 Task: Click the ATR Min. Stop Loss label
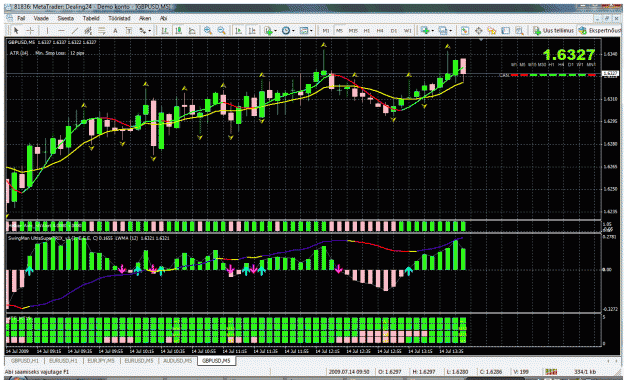click(x=47, y=53)
